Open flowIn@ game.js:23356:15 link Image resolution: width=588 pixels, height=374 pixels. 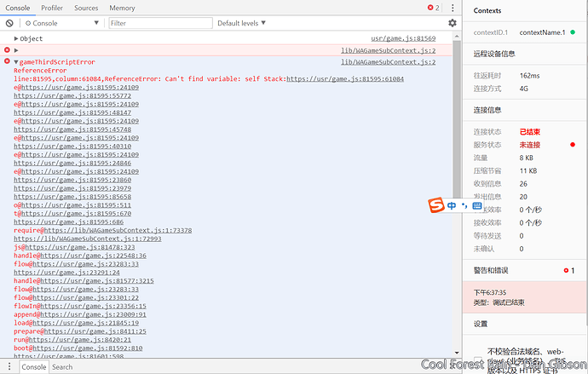pyautogui.click(x=93, y=306)
